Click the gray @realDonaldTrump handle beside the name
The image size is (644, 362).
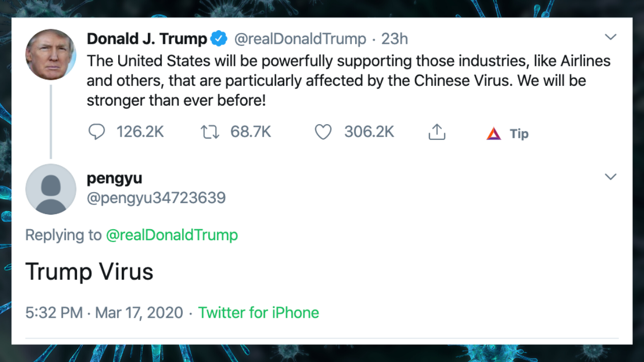coord(300,39)
